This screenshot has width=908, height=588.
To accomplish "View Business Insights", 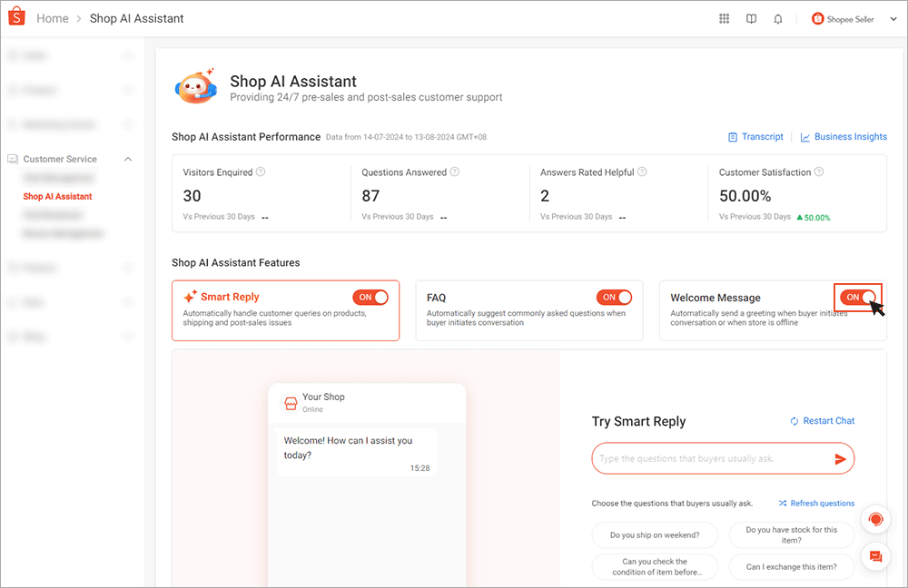I will [844, 136].
